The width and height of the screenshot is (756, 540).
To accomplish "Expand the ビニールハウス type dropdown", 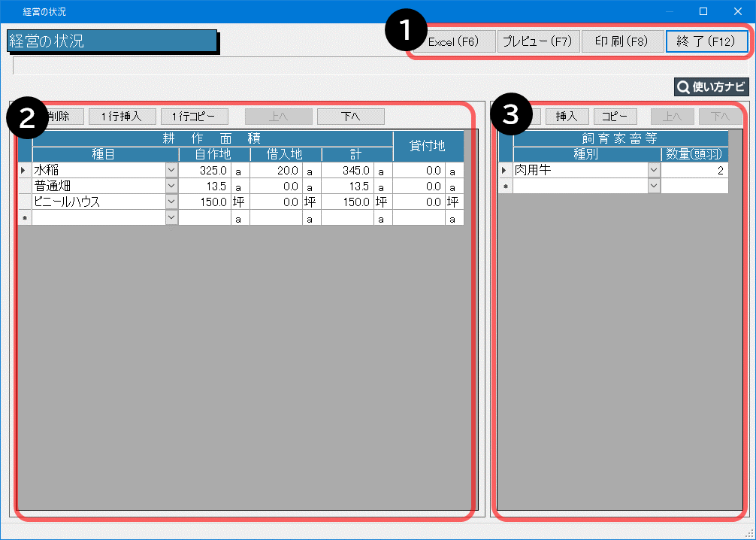I will pos(171,202).
